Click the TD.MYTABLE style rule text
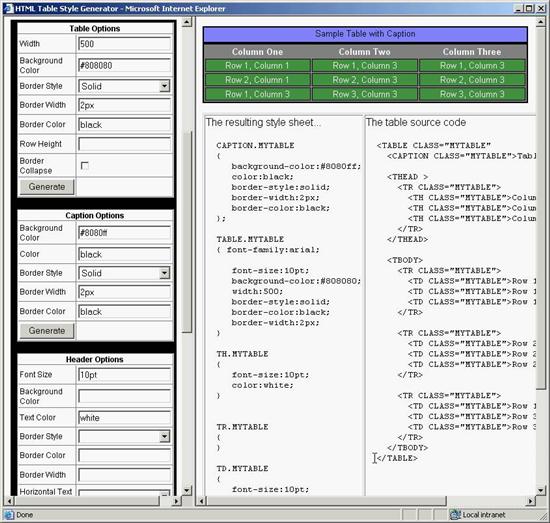The image size is (550, 523). [x=242, y=469]
